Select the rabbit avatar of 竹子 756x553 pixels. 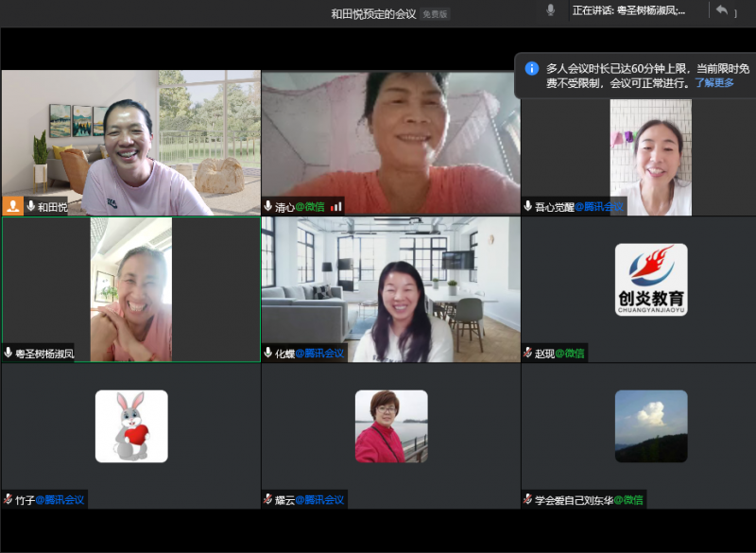[x=131, y=426]
